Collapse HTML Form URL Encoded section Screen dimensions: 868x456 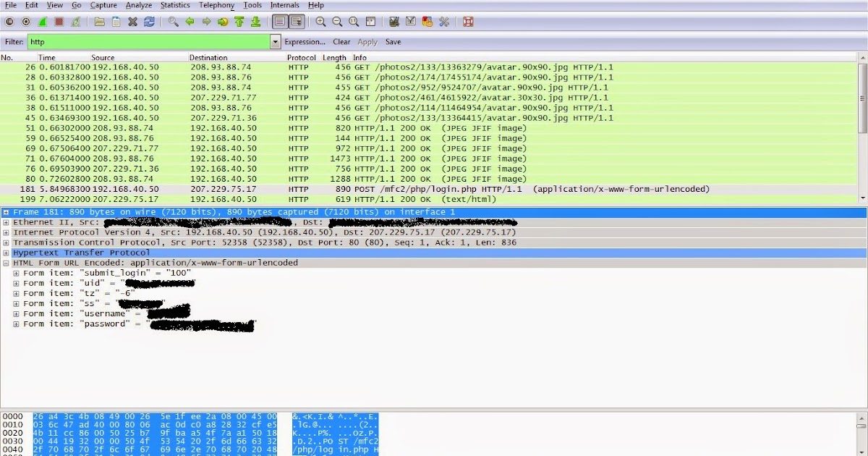point(6,263)
